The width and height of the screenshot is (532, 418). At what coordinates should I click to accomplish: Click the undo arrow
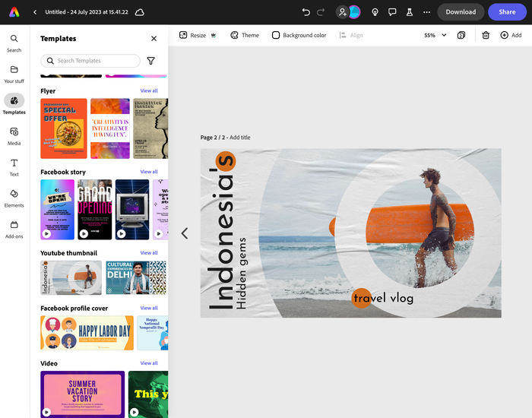[x=306, y=12]
